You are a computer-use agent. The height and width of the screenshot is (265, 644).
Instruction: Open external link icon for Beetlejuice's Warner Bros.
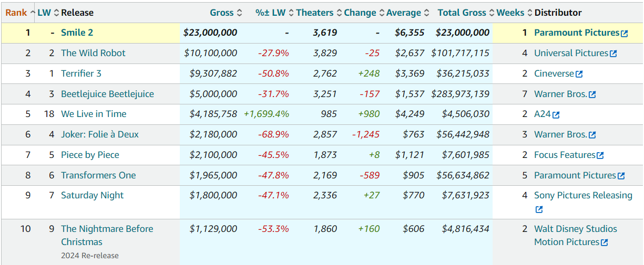tap(592, 95)
